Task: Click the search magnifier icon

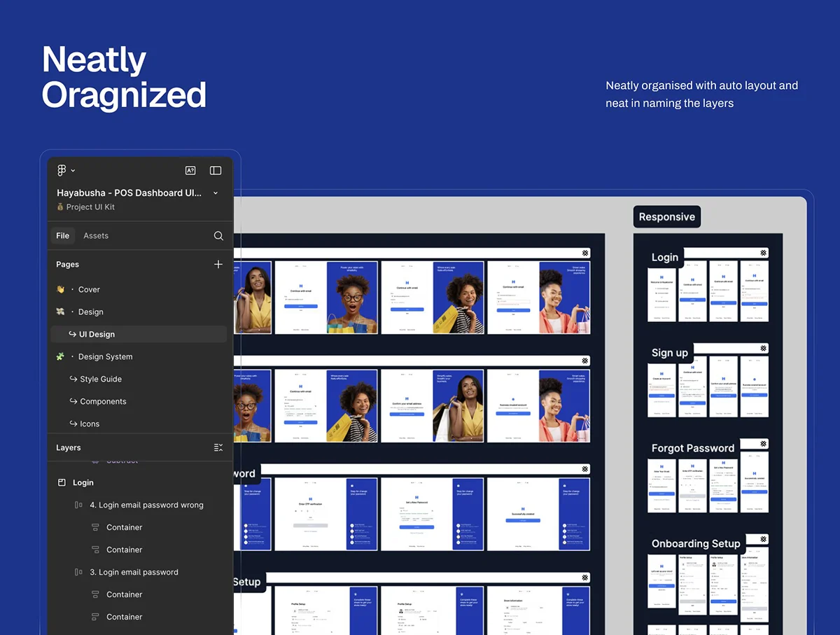Action: click(218, 236)
